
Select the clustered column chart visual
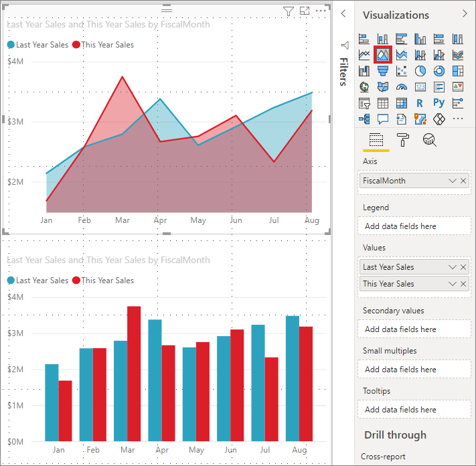click(x=420, y=39)
